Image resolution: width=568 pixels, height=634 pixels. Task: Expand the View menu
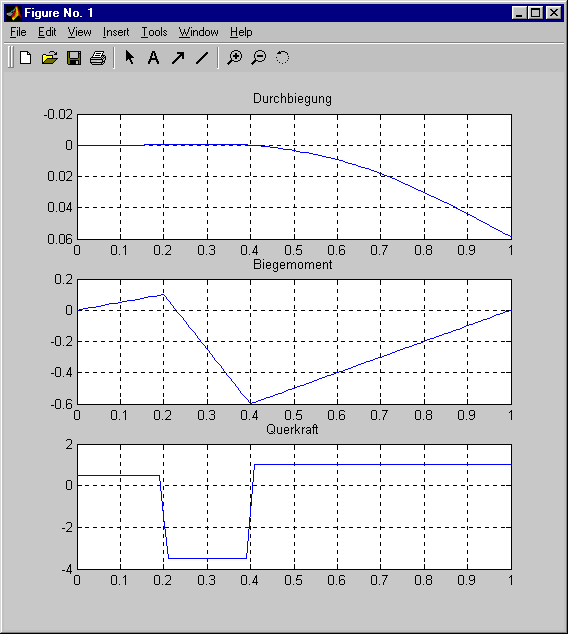coord(79,32)
